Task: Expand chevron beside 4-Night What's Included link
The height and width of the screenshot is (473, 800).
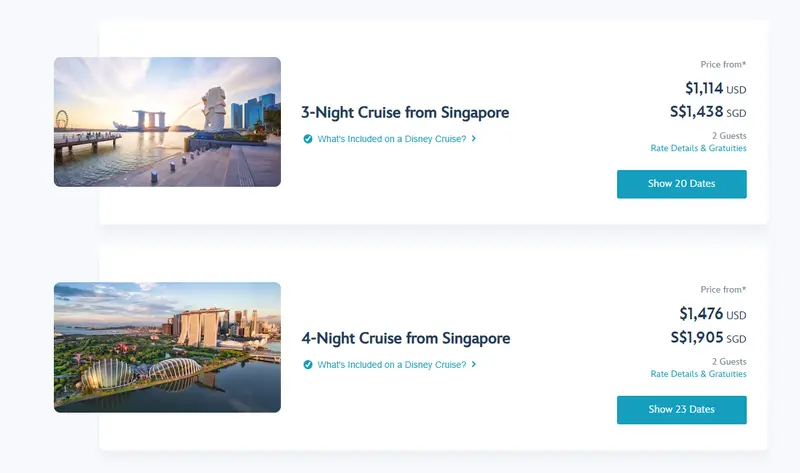Action: pyautogui.click(x=474, y=364)
